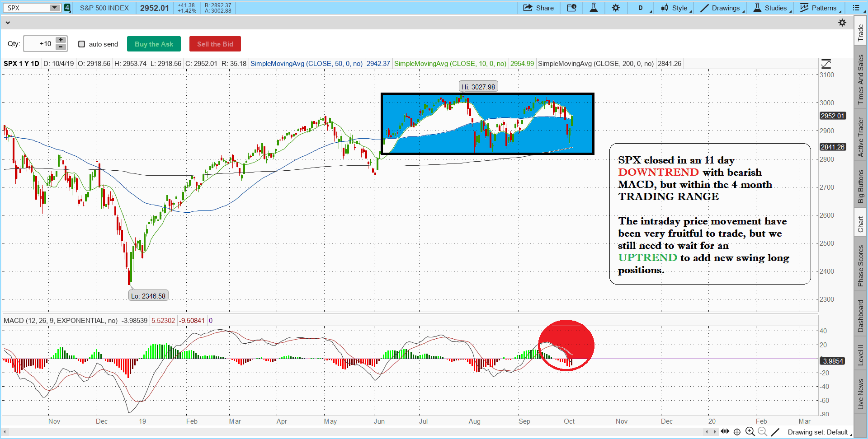Select the line drawing tool at bottom right
The image size is (868, 439).
[x=775, y=432]
